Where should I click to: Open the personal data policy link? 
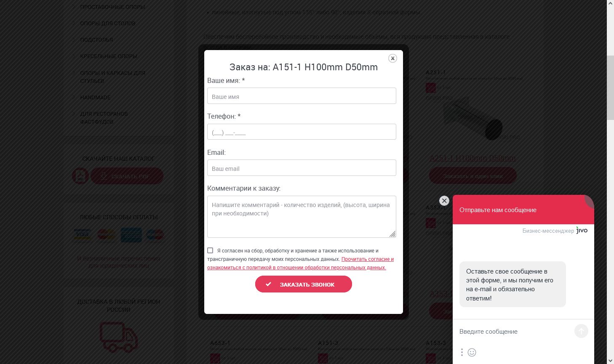pyautogui.click(x=301, y=263)
